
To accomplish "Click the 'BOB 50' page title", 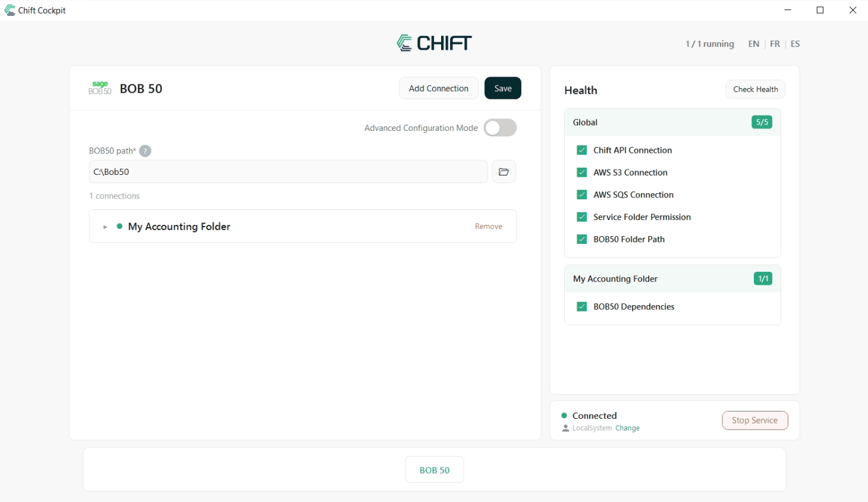I will pos(141,89).
